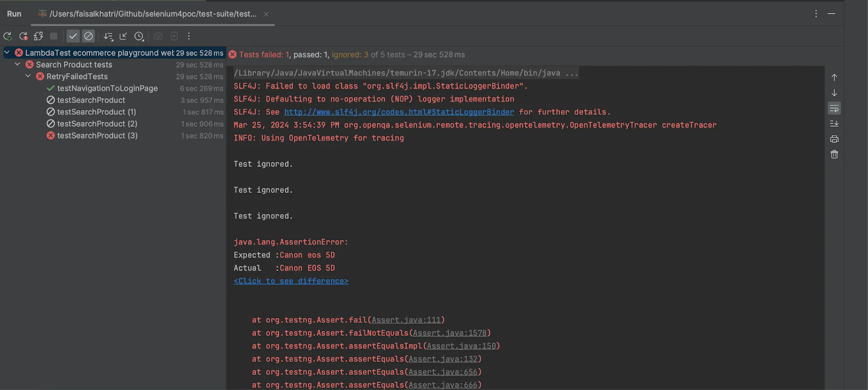Open the Run panel options kebab menu

[x=816, y=14]
